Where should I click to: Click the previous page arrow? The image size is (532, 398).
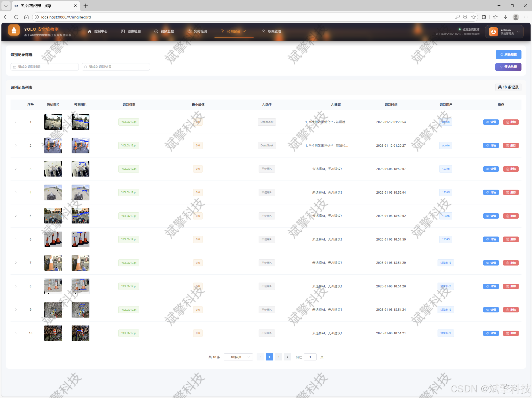(x=260, y=357)
